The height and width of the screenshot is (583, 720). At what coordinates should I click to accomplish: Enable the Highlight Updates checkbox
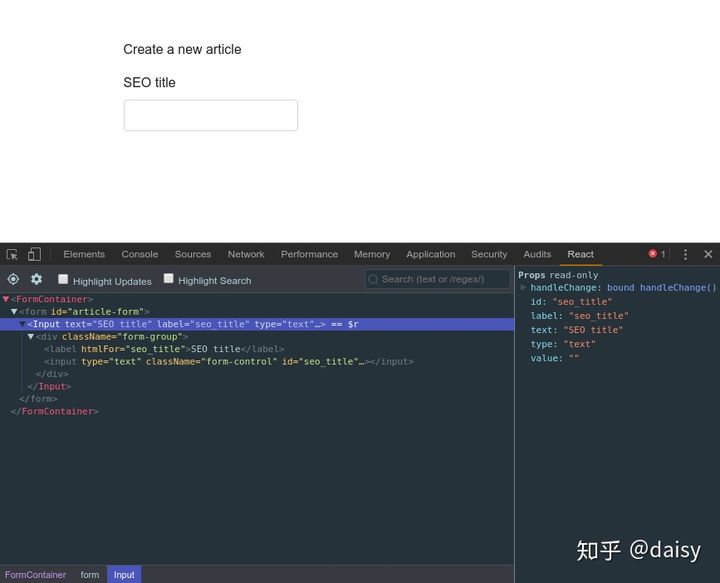(63, 279)
